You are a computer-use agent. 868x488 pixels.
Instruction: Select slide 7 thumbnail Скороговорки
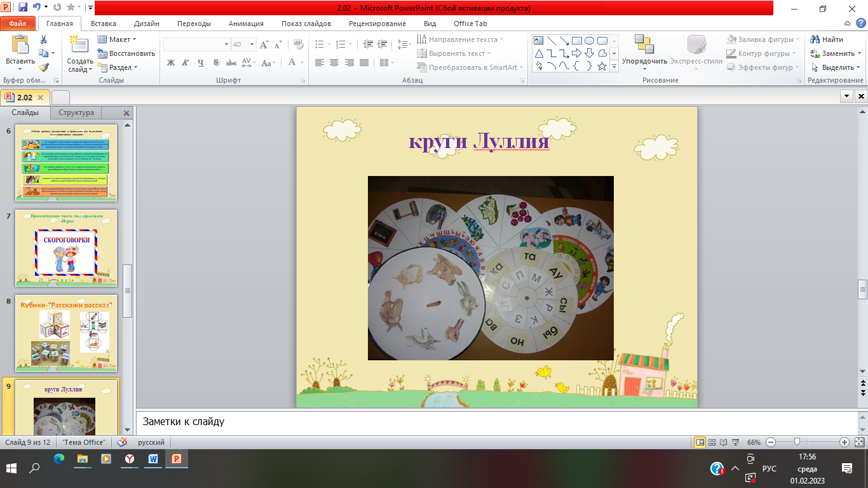66,248
